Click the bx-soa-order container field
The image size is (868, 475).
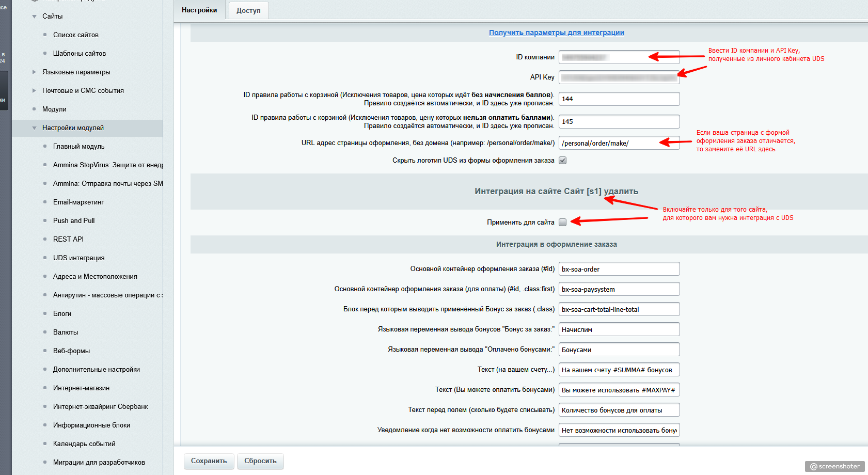pos(619,270)
